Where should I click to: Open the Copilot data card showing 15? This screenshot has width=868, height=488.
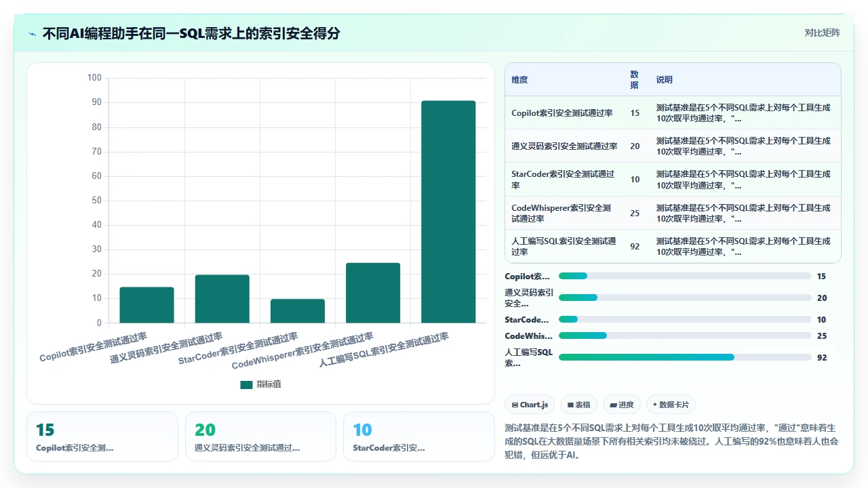click(x=102, y=436)
